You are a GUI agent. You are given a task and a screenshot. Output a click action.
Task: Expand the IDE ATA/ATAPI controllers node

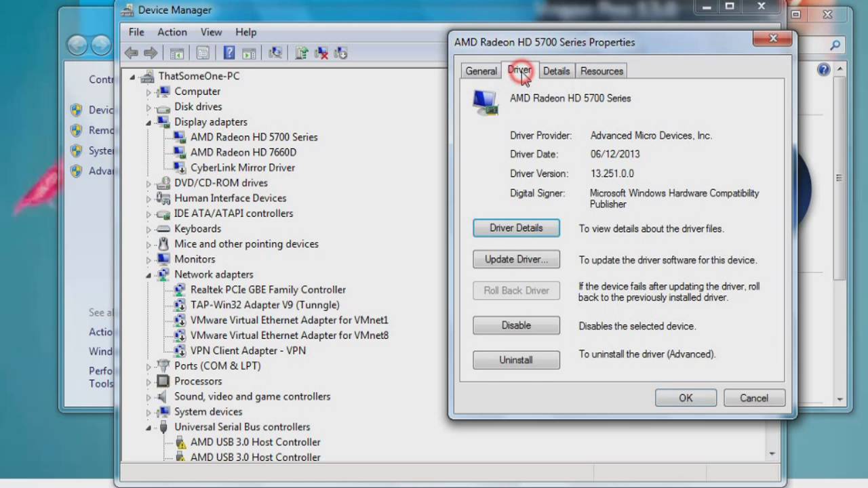point(149,213)
